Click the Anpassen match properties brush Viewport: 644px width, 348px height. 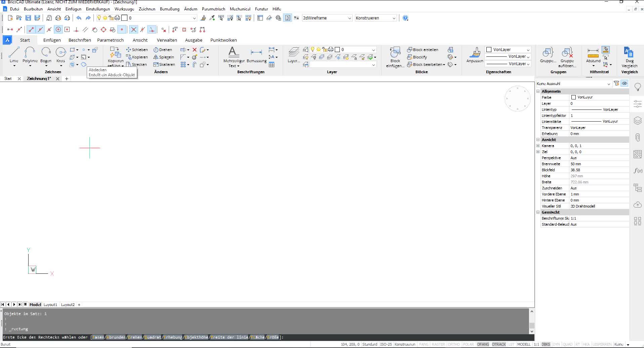475,55
